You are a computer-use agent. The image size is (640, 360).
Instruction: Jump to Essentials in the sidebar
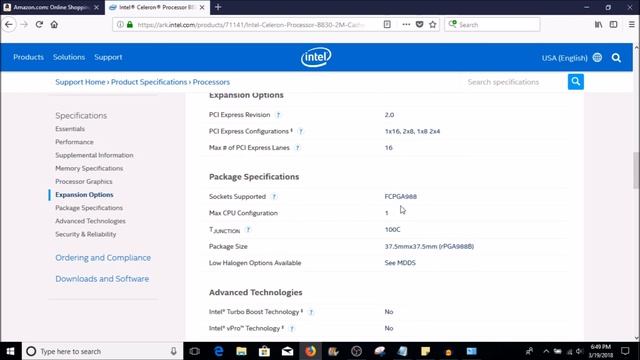pyautogui.click(x=70, y=129)
